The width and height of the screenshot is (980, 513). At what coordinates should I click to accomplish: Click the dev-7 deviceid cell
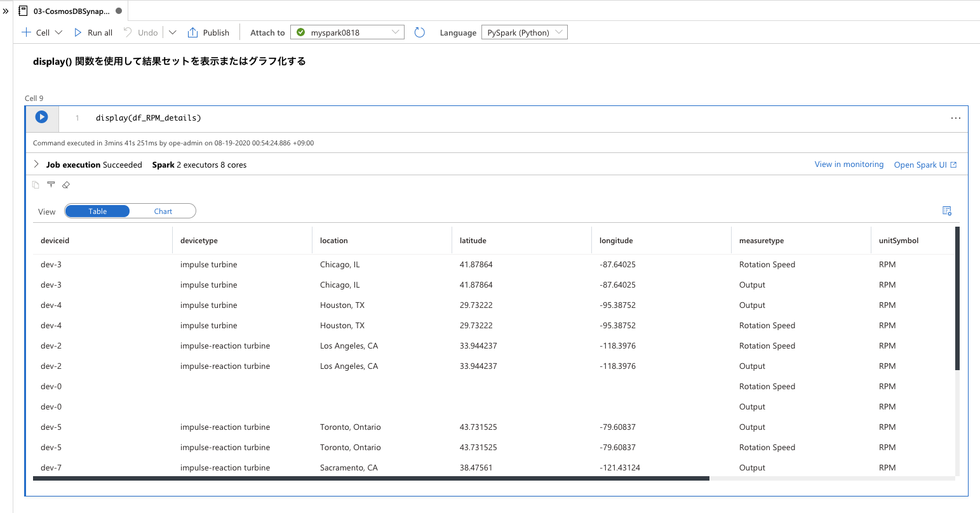[51, 468]
